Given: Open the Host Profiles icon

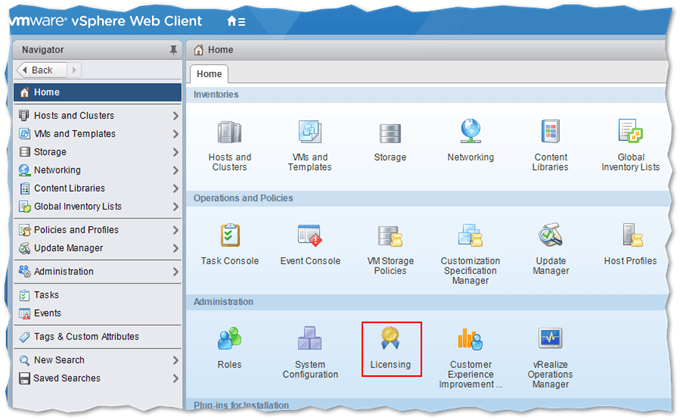Looking at the screenshot, I should (x=631, y=235).
